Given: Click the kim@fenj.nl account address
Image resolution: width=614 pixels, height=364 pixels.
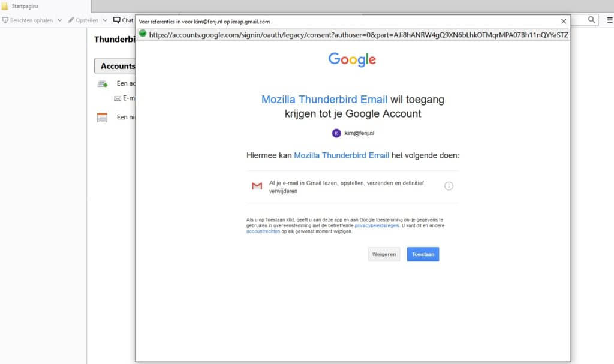Looking at the screenshot, I should [359, 133].
